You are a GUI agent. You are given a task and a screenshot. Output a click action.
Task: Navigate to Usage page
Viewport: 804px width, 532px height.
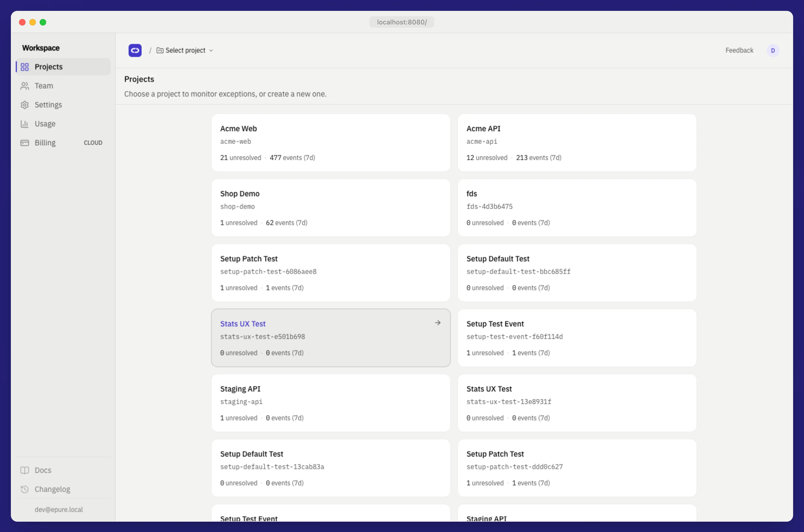point(63,124)
